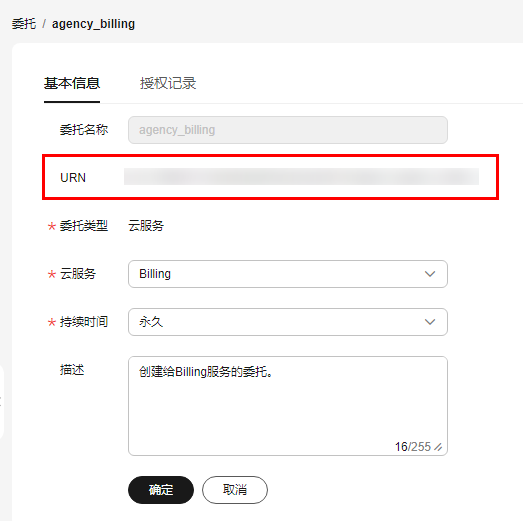
Task: Click the 云服务 type value text
Action: pos(146,226)
